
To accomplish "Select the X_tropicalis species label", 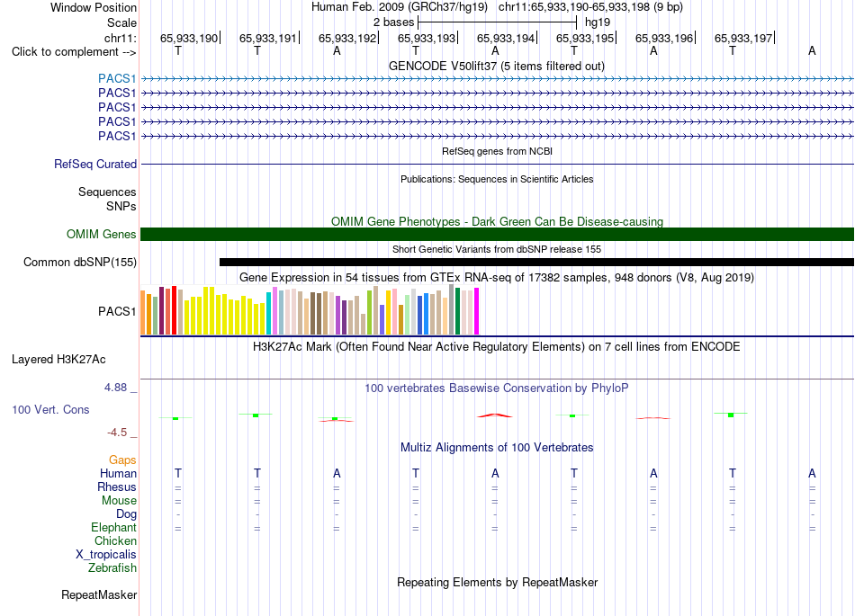I will (106, 555).
